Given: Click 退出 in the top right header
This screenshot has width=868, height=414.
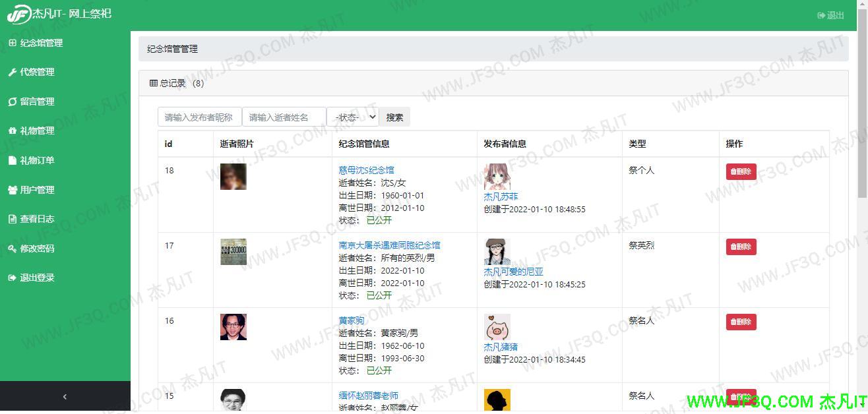Looking at the screenshot, I should tap(830, 15).
